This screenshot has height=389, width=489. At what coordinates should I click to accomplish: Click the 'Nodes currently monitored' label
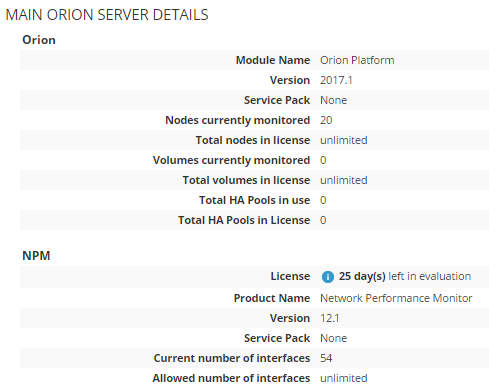(238, 120)
